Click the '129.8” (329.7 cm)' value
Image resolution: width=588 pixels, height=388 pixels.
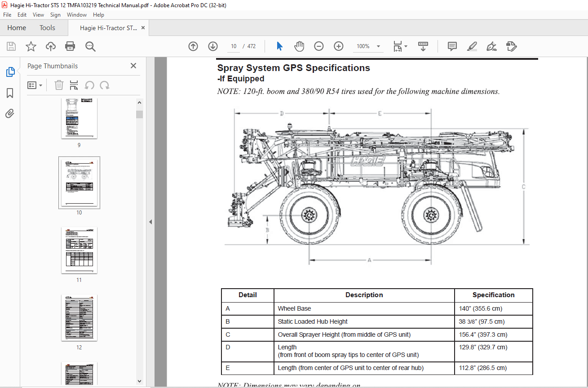[483, 347]
